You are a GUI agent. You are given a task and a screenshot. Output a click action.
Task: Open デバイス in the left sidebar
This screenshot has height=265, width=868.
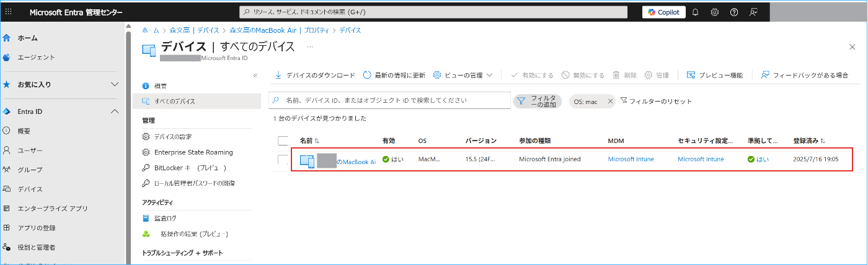tap(30, 189)
